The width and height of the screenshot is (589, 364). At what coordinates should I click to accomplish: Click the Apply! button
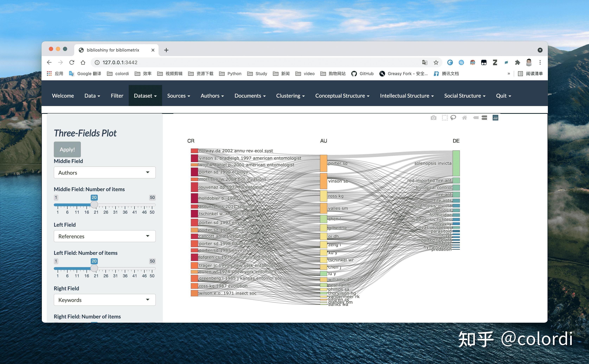point(67,149)
